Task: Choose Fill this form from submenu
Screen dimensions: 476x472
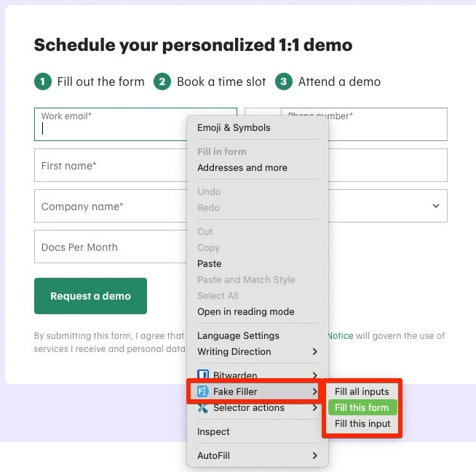Action: point(362,407)
